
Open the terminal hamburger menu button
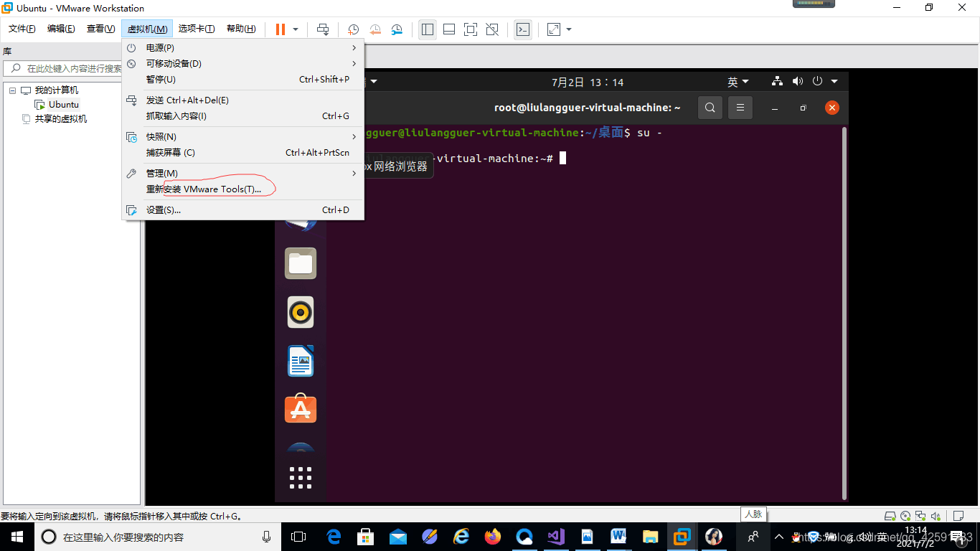pyautogui.click(x=740, y=108)
